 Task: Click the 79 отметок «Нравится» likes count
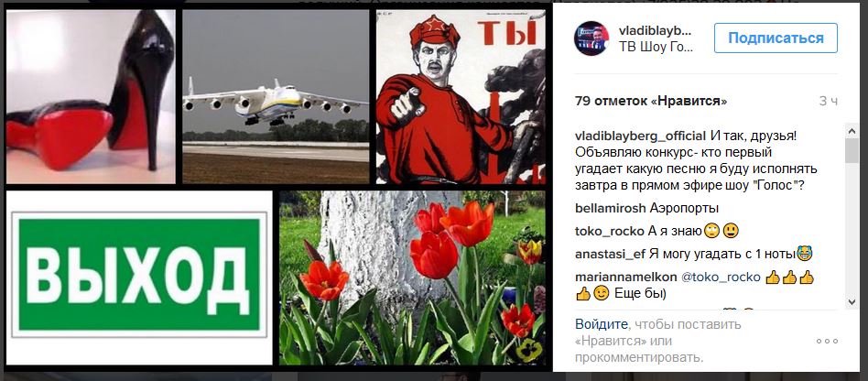(x=651, y=101)
